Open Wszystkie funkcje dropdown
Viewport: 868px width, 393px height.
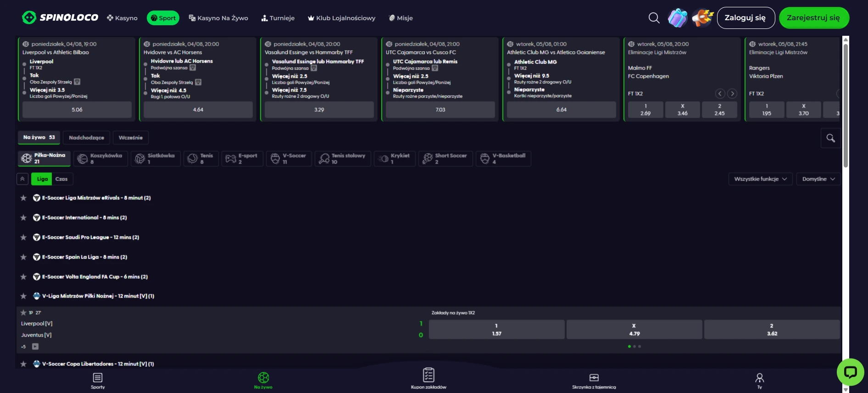[x=760, y=179]
